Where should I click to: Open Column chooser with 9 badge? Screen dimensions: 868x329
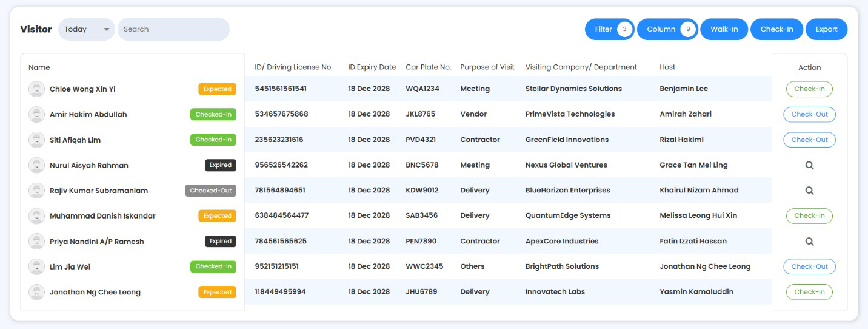667,29
